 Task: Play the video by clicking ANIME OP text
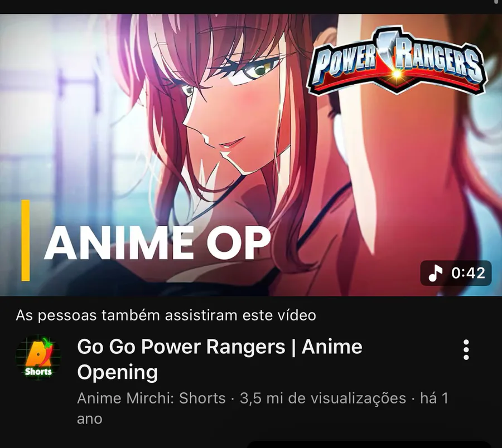click(x=157, y=243)
